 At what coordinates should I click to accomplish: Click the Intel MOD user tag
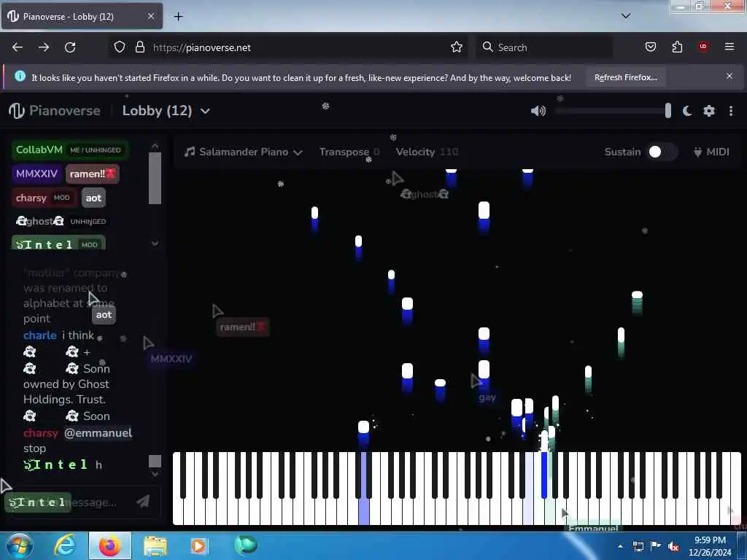[58, 244]
